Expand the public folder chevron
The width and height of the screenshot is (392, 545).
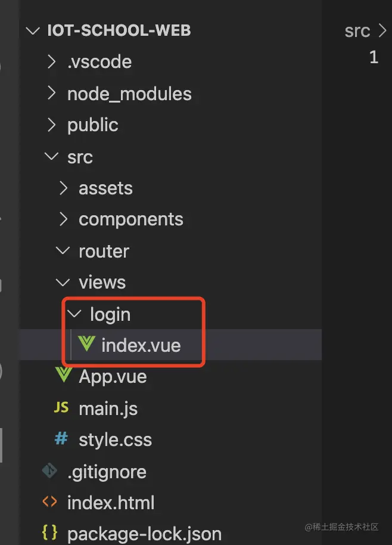tap(52, 125)
